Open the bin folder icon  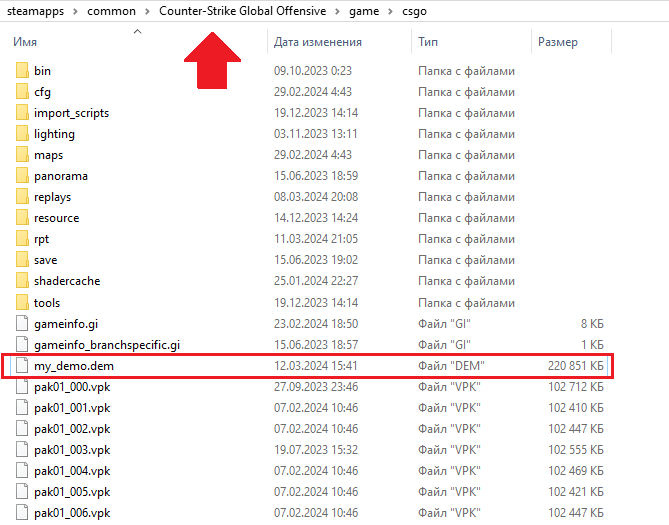(22, 70)
